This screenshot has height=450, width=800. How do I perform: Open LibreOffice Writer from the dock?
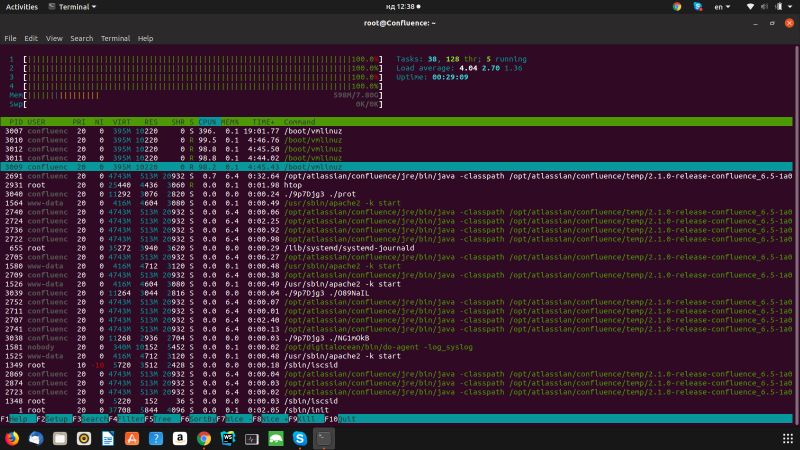pos(108,438)
